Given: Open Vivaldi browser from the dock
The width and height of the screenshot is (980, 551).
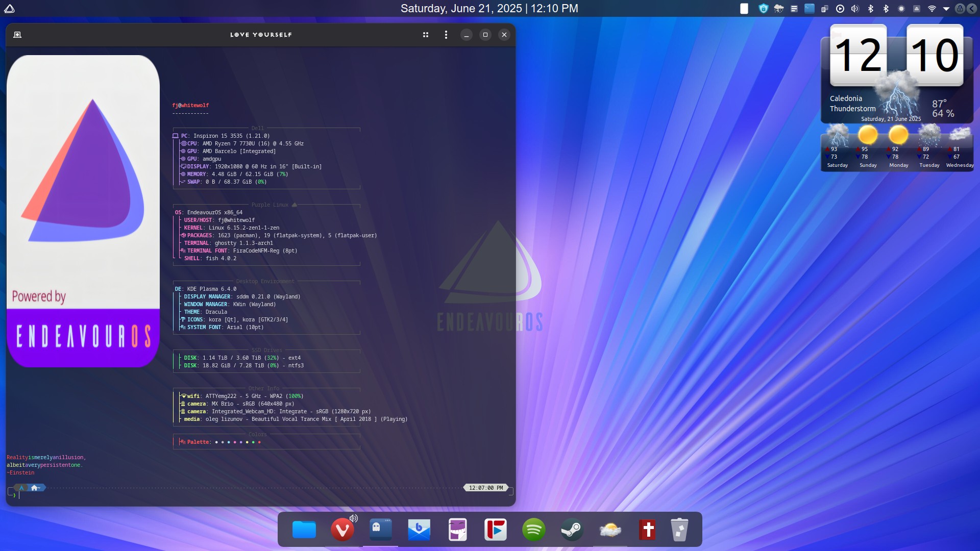Looking at the screenshot, I should click(342, 530).
